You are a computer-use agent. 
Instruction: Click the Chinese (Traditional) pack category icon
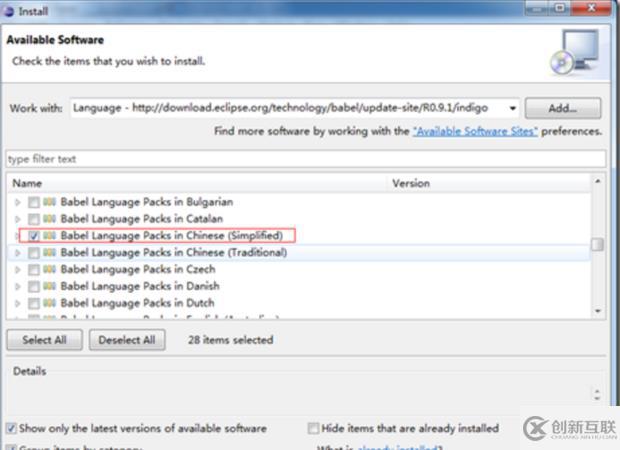(49, 252)
